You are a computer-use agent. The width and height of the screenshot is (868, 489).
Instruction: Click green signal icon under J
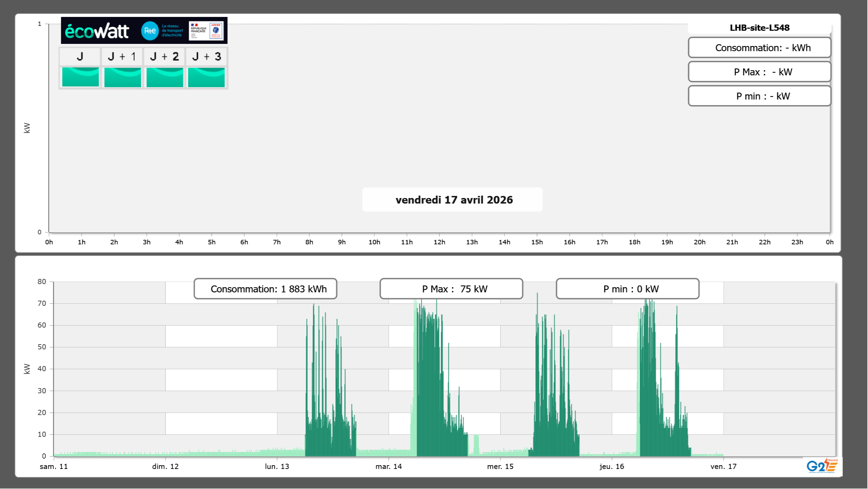[x=81, y=77]
